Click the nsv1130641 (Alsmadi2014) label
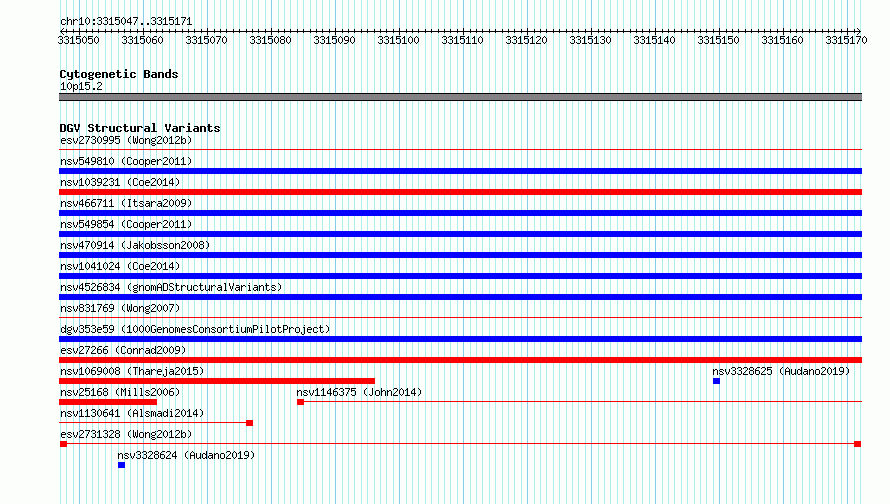Viewport: 890px width, 504px height. [x=132, y=413]
